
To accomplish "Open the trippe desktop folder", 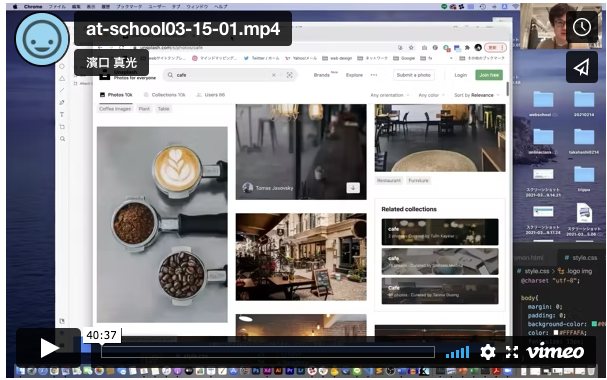I will [584, 179].
